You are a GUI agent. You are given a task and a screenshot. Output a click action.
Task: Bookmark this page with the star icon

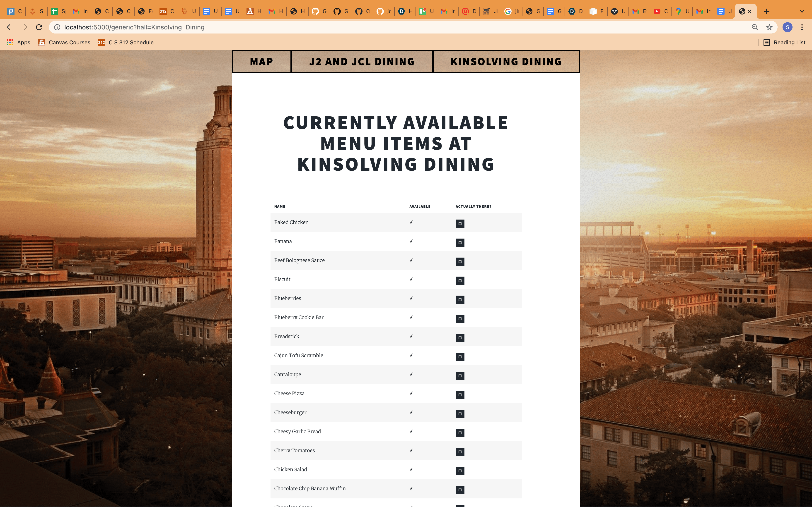pyautogui.click(x=769, y=27)
